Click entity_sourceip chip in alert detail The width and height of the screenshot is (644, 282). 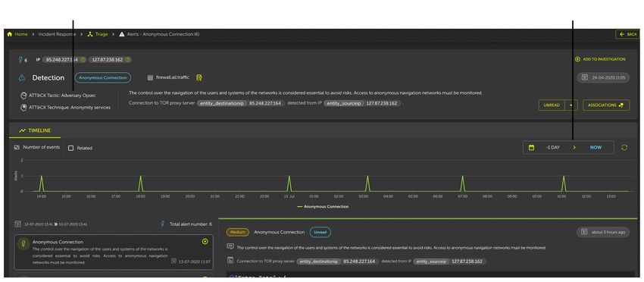[x=431, y=262]
